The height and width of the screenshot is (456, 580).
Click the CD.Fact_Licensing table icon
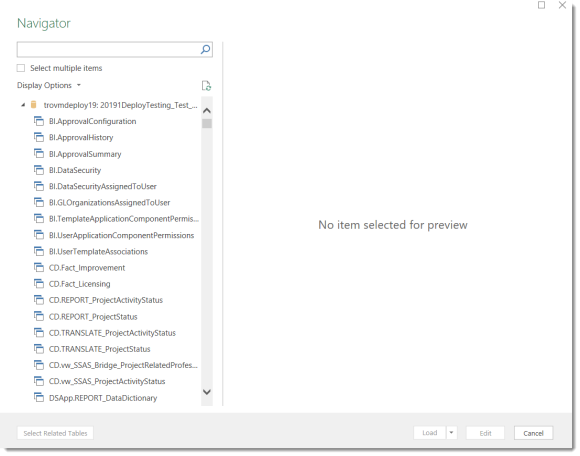38,283
